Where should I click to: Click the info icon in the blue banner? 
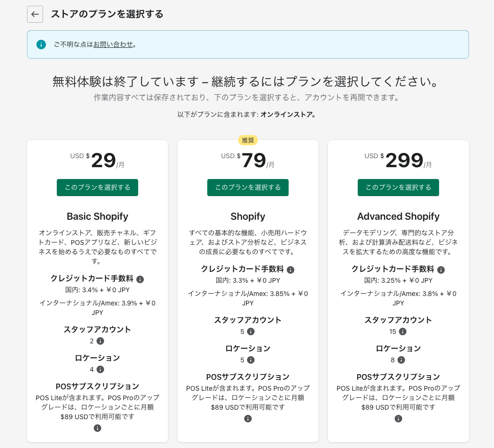click(x=41, y=45)
